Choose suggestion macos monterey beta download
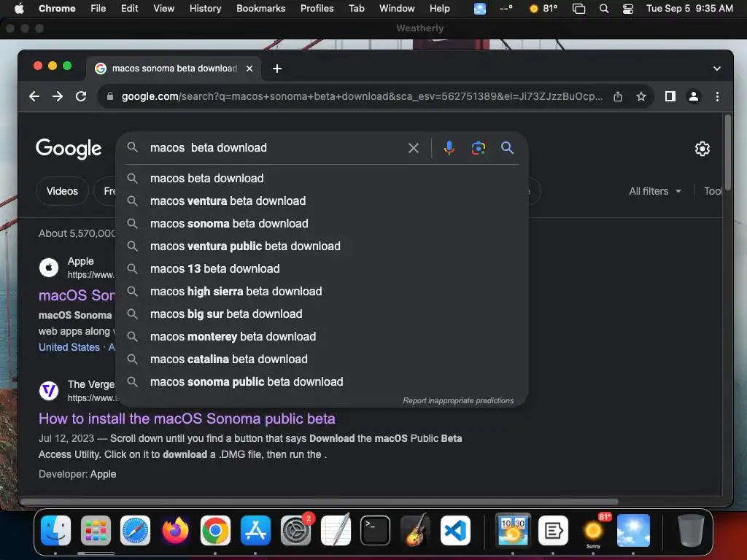 click(322, 337)
